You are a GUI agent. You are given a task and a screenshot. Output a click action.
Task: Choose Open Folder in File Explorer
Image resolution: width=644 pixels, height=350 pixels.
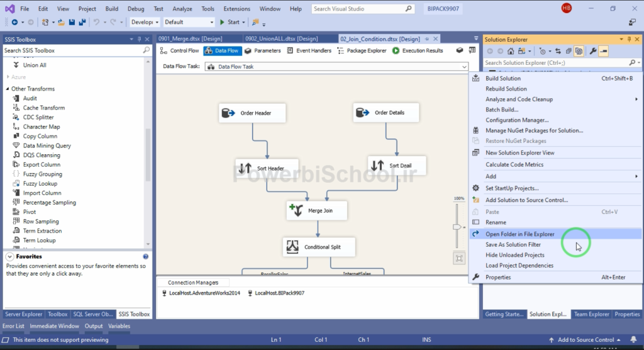coord(519,234)
